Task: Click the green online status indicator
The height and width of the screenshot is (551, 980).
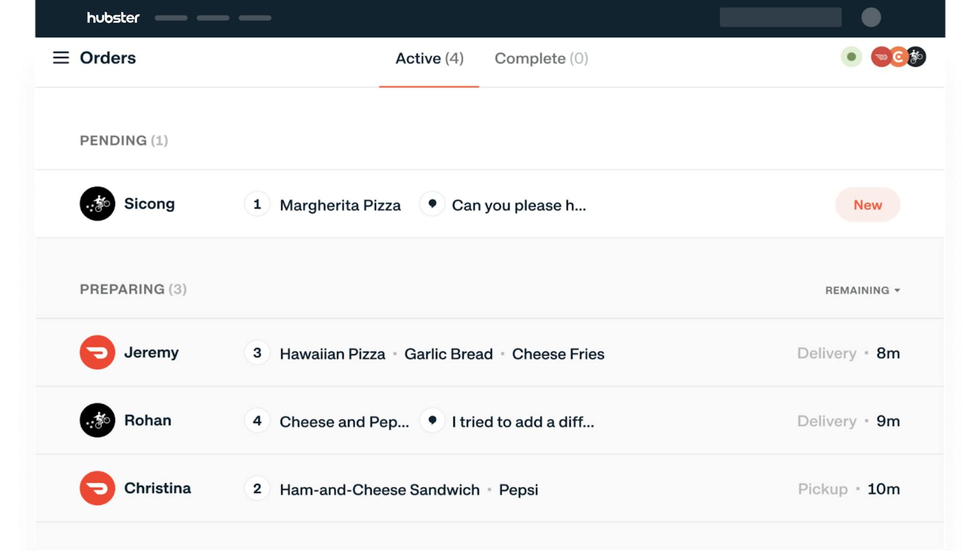Action: tap(851, 57)
